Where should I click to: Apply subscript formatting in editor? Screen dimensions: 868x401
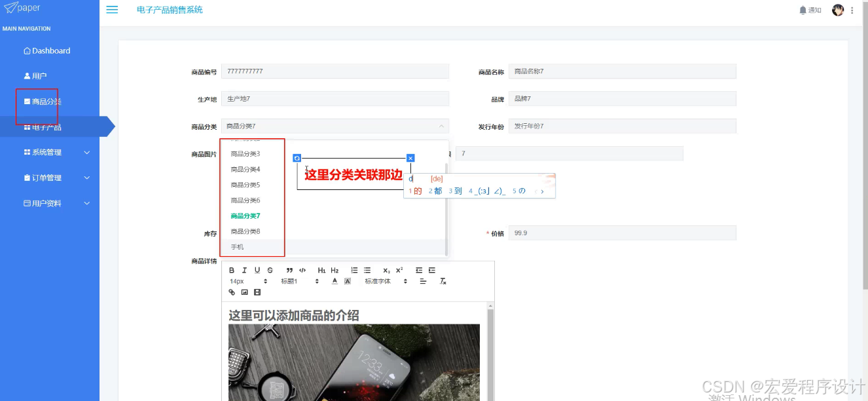coord(386,270)
